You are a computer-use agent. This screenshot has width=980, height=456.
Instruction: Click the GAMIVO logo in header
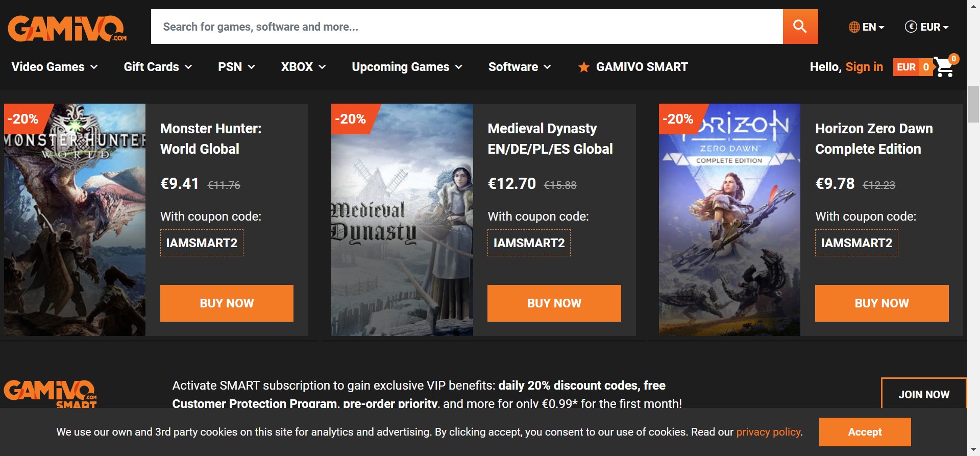coord(67,28)
